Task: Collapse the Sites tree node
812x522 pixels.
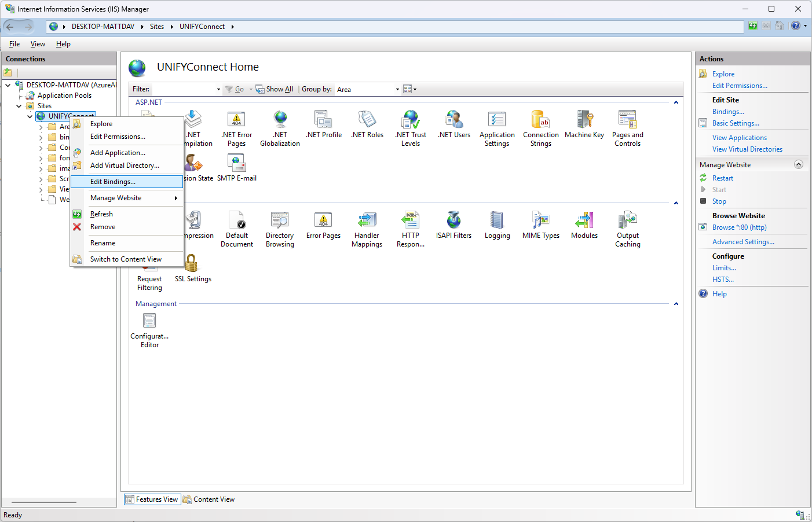Action: click(19, 106)
